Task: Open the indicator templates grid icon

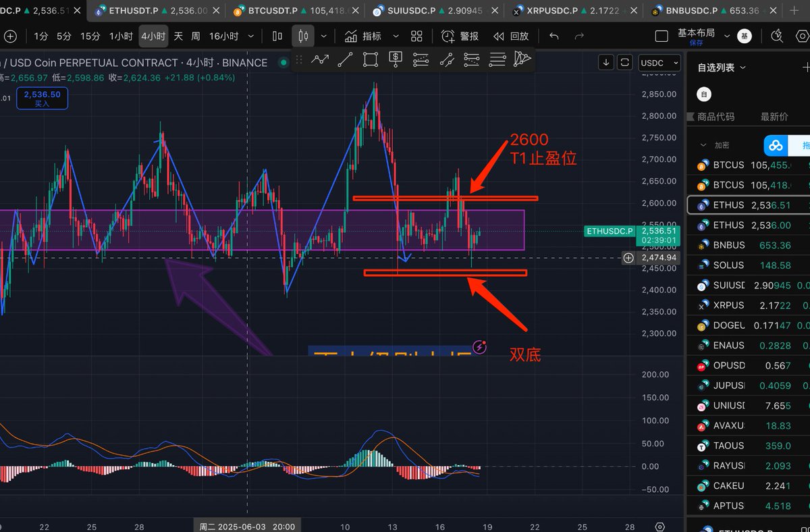Action: coord(416,36)
